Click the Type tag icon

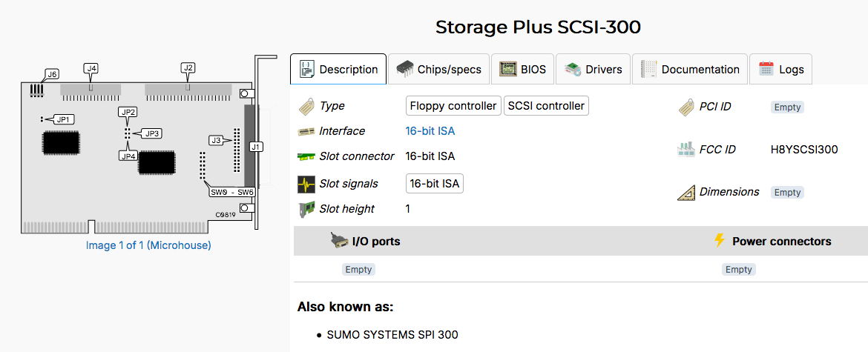pos(307,107)
